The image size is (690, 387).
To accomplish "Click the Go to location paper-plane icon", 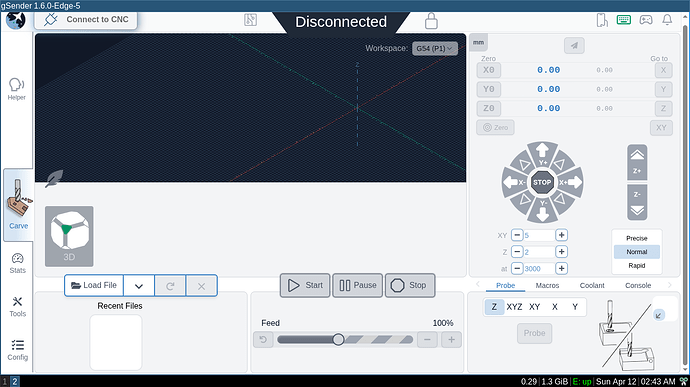I will point(574,45).
